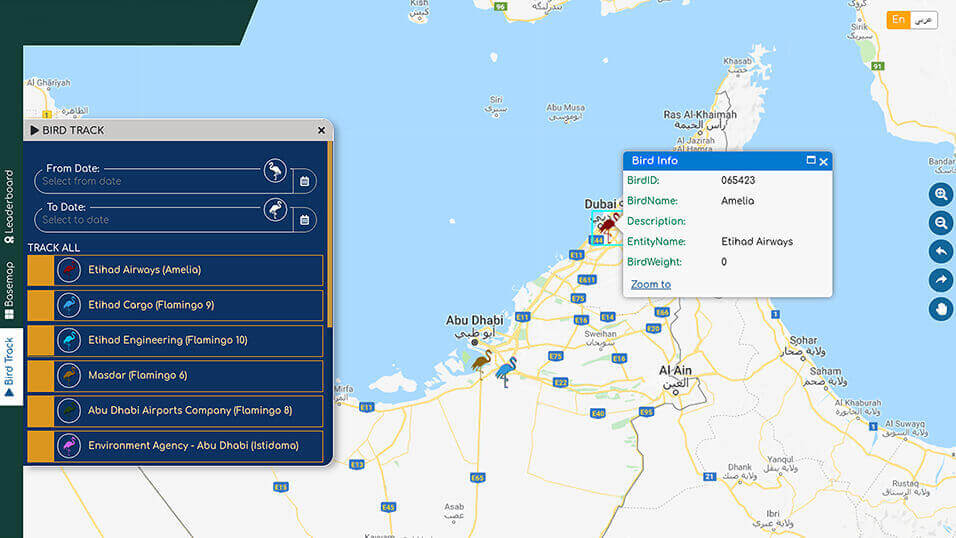Toggle orange box for Environment Agency - Abu Dhabi
956x538 pixels.
pos(41,446)
